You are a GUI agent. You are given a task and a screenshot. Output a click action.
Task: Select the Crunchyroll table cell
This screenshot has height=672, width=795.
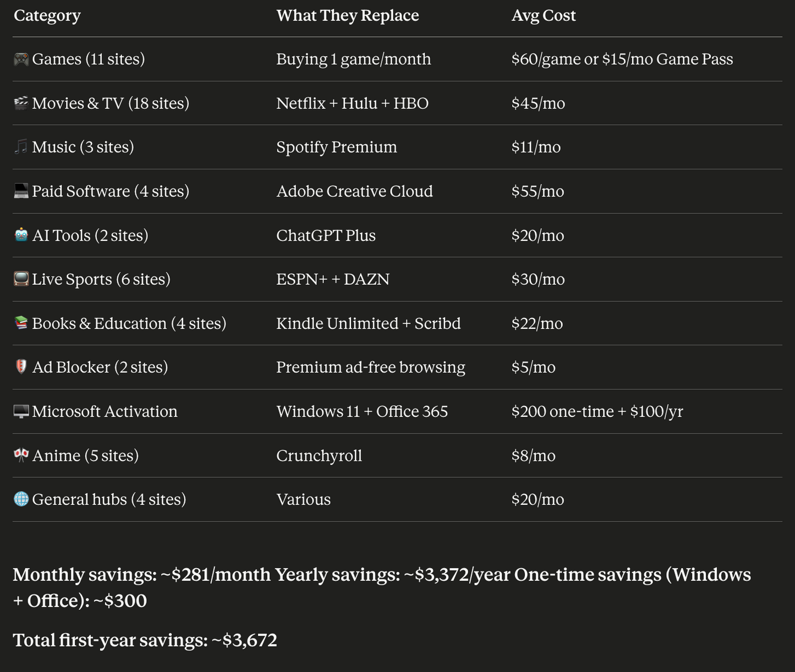[x=319, y=456]
